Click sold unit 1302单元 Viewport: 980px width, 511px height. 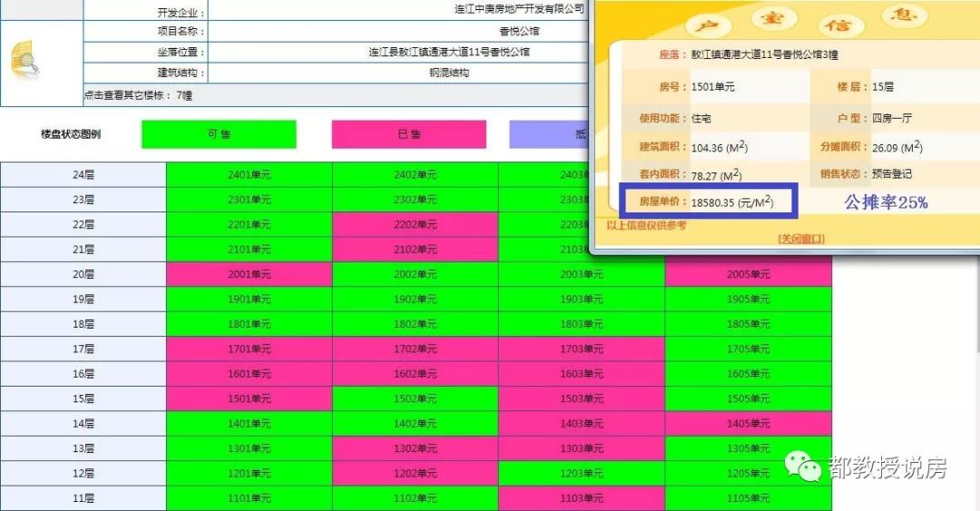415,448
